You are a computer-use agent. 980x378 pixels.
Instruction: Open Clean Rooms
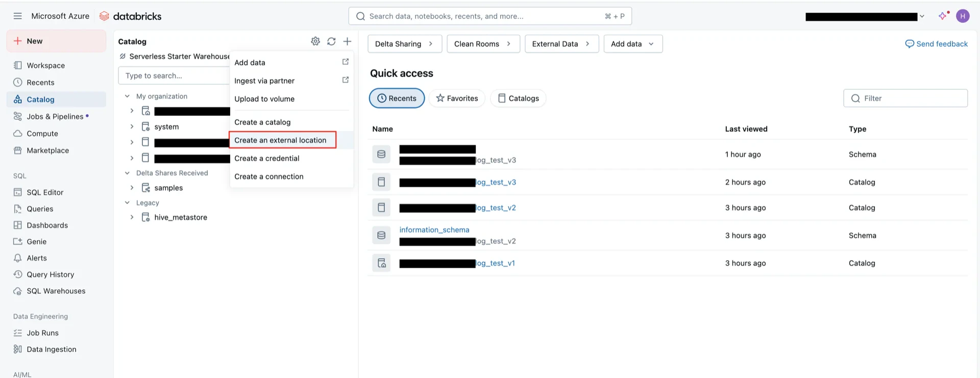click(483, 44)
